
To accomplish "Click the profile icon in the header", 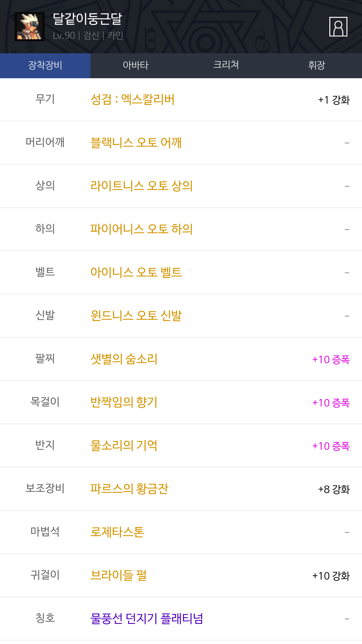I will (338, 27).
